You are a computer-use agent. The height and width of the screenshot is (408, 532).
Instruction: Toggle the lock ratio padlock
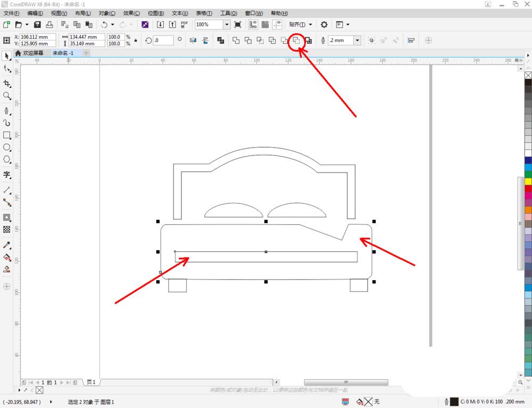coord(136,40)
